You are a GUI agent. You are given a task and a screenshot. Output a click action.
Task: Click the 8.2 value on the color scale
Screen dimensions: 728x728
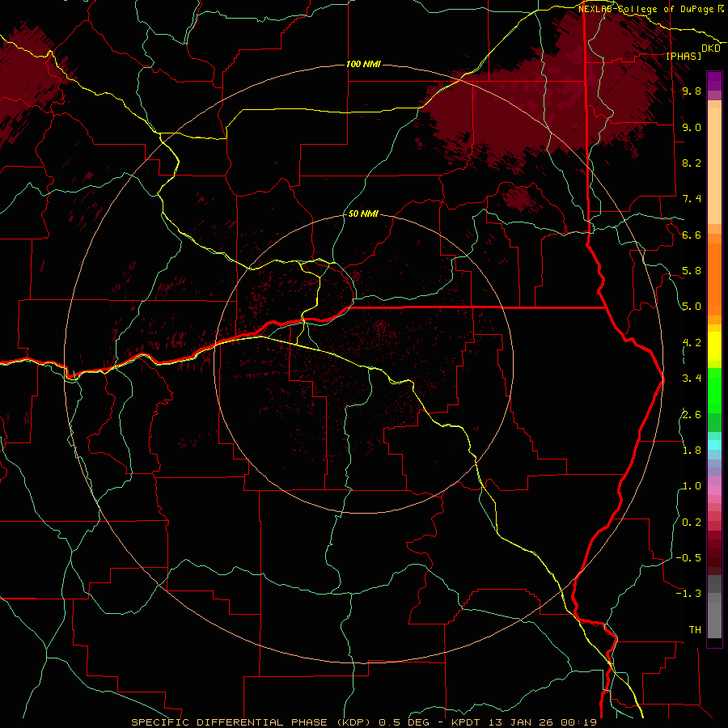click(x=692, y=163)
